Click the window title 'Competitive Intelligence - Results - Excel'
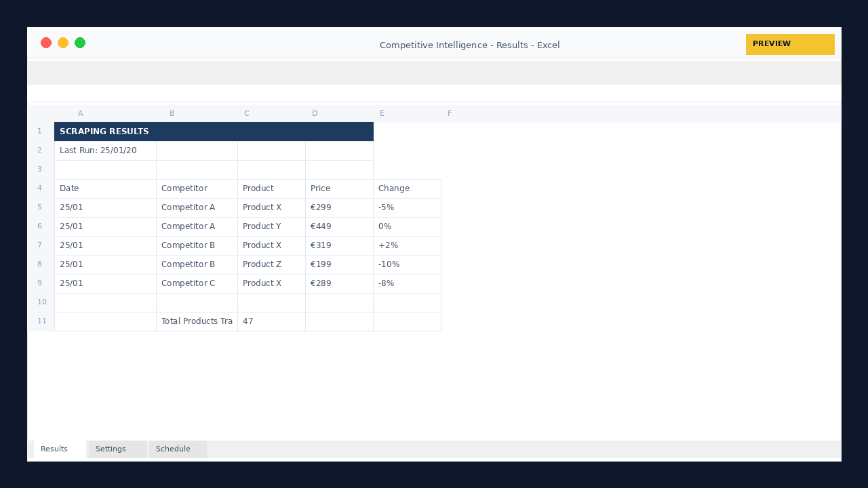Viewport: 868px width, 488px height. pos(469,45)
